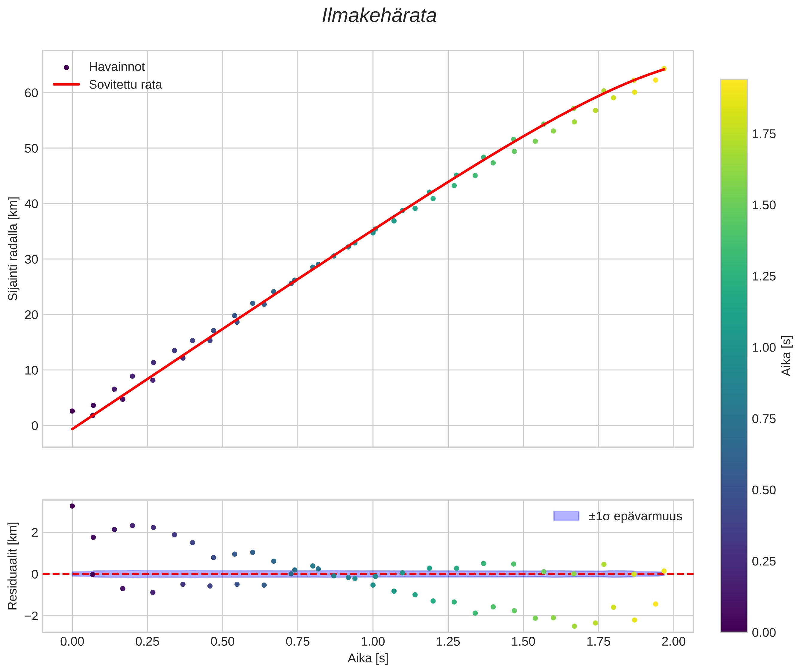Click the highest residual point near 3
Viewport: 800px width, 672px height.
[x=72, y=506]
